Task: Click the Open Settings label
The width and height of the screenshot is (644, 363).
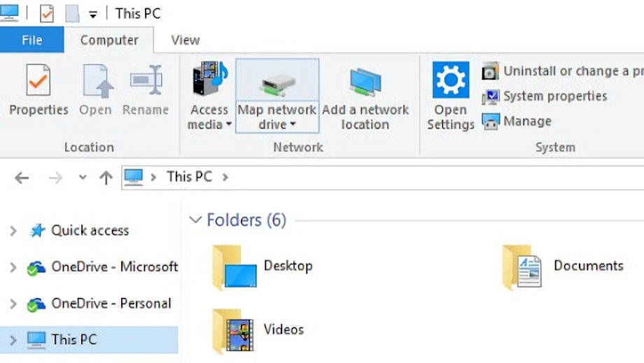Action: pyautogui.click(x=451, y=118)
